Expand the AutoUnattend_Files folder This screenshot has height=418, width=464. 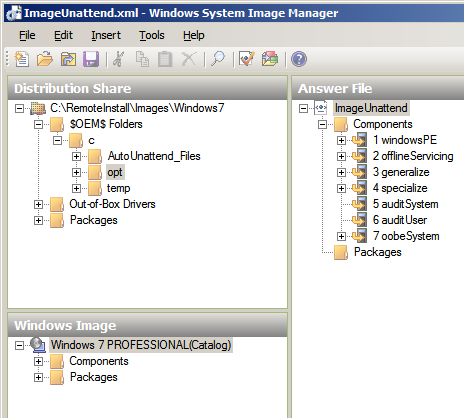76,156
